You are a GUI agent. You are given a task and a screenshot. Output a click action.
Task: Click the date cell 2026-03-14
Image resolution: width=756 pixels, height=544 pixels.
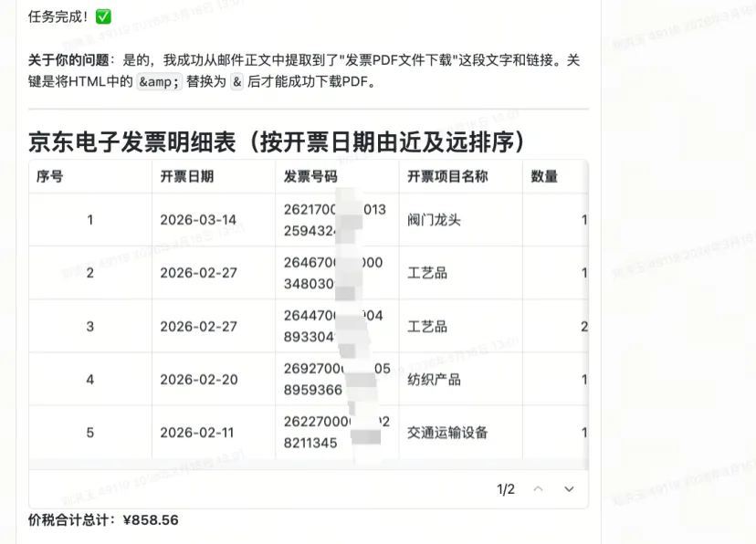(x=198, y=220)
